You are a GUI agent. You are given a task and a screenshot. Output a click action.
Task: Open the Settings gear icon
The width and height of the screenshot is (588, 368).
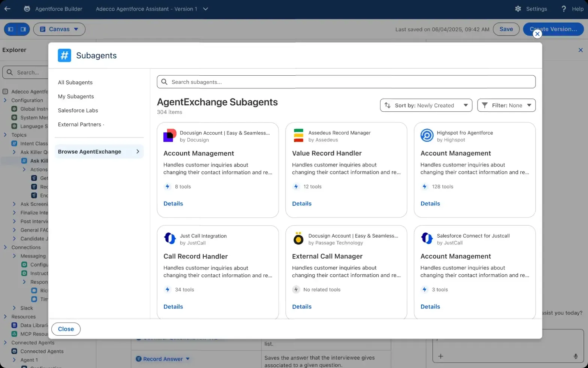click(x=518, y=9)
